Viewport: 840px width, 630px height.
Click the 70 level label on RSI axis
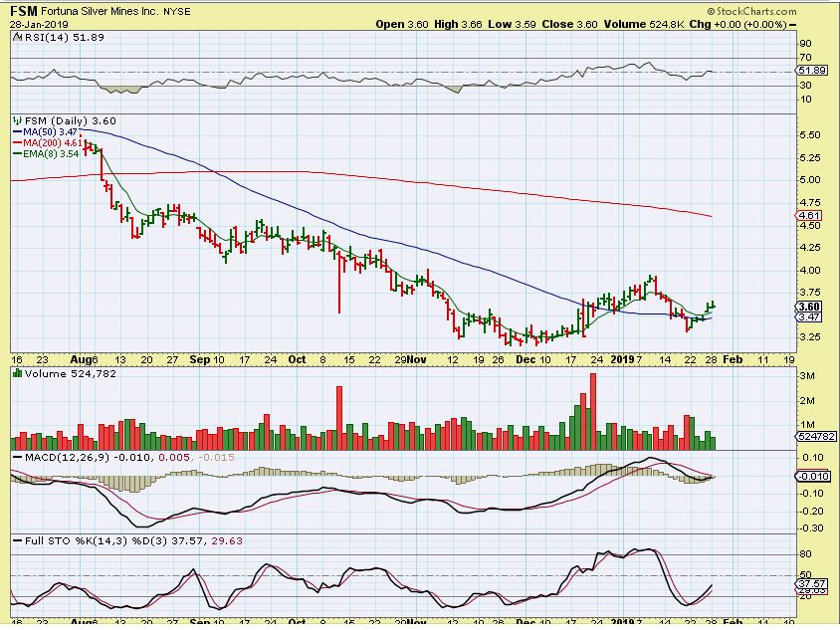(x=805, y=58)
